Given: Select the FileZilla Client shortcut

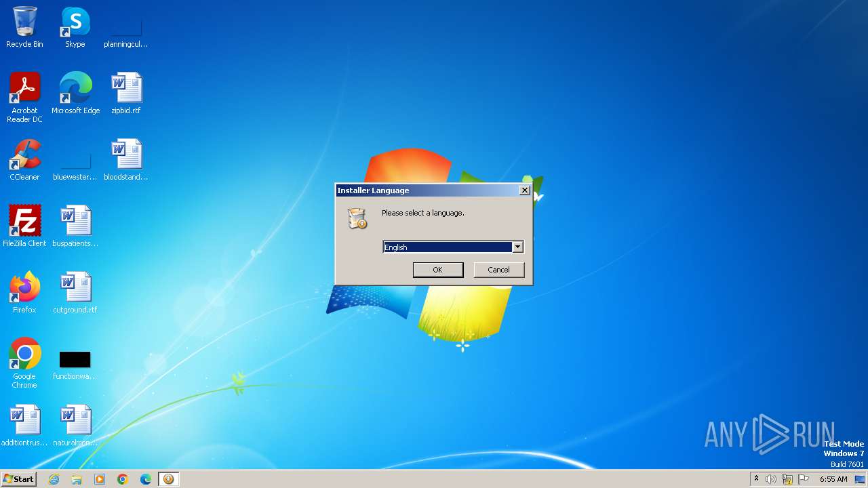Looking at the screenshot, I should [24, 226].
